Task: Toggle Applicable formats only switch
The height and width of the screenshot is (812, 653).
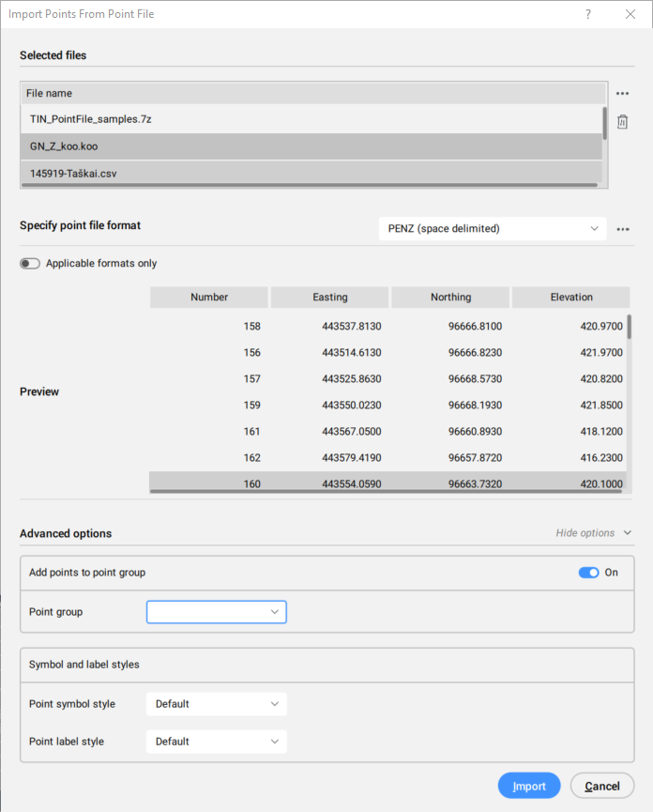Action: (x=30, y=264)
